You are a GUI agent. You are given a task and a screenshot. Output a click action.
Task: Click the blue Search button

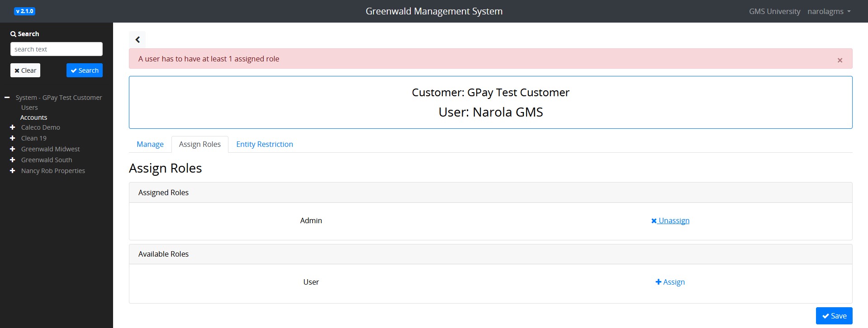[85, 70]
